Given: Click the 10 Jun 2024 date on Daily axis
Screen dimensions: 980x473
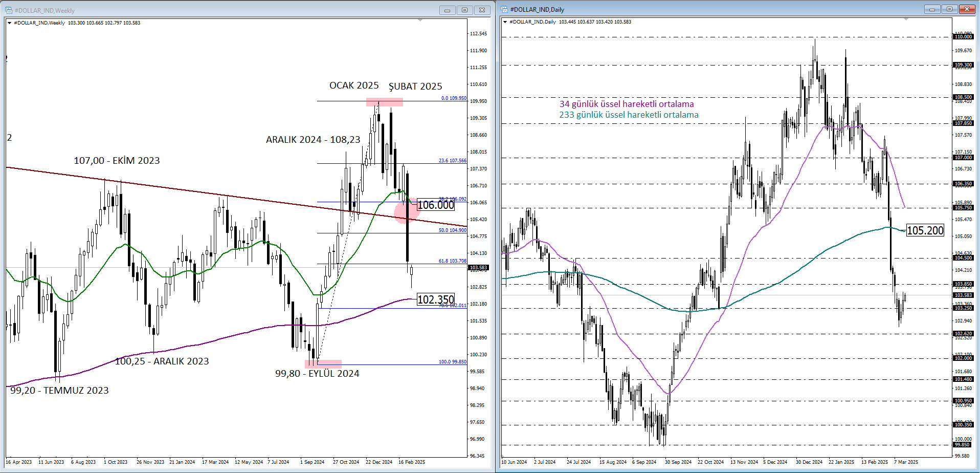Looking at the screenshot, I should click(514, 462).
